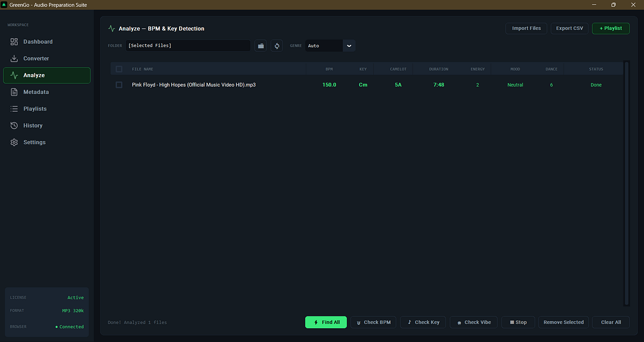The width and height of the screenshot is (644, 342).
Task: Sort by the Dance column header
Action: point(551,69)
